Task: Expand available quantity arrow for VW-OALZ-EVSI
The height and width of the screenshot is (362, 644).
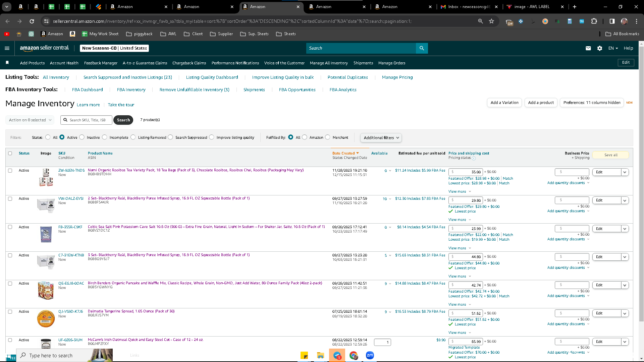Action: (x=390, y=199)
